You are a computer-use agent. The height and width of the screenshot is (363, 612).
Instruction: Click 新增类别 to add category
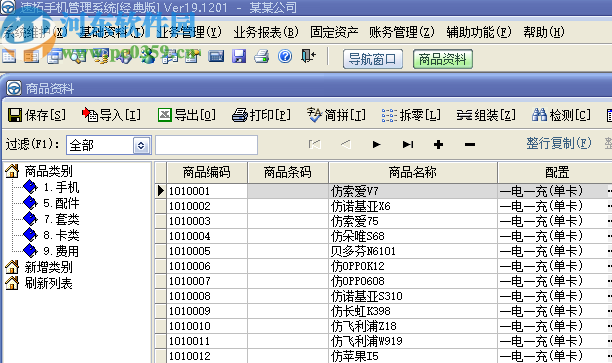coord(48,267)
